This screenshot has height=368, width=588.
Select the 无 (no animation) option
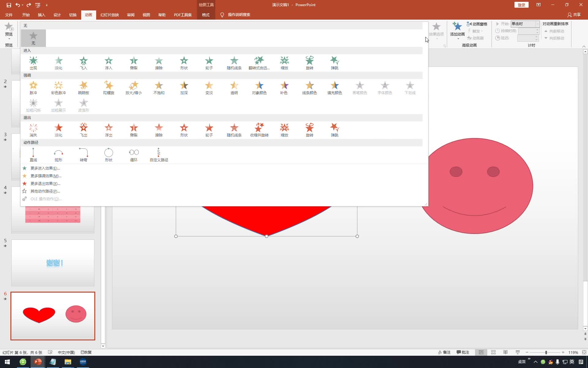(33, 38)
